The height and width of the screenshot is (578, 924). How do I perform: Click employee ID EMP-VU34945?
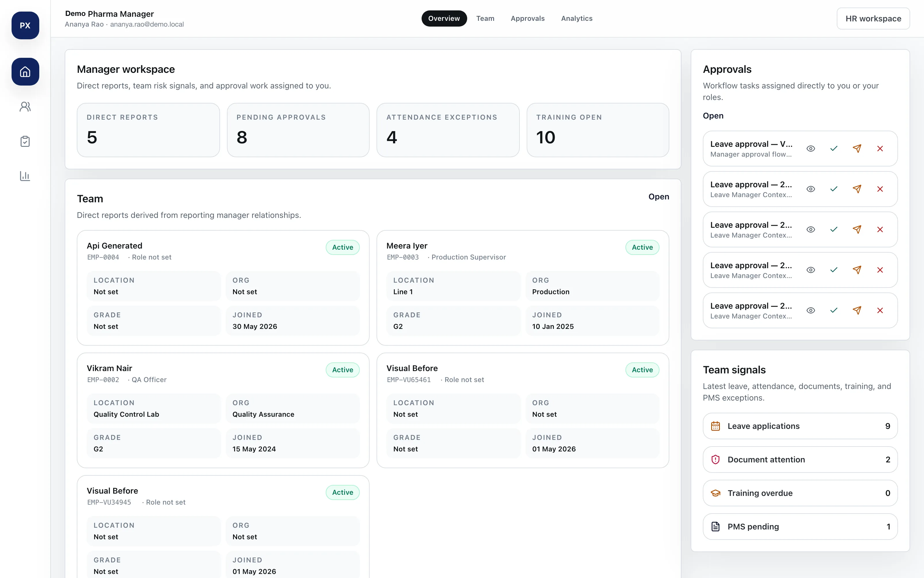point(109,502)
